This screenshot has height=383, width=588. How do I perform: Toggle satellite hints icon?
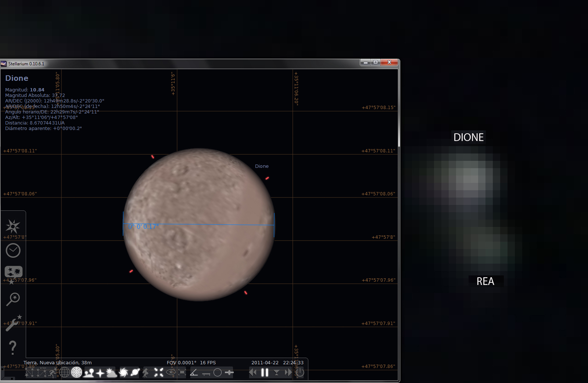click(x=229, y=373)
